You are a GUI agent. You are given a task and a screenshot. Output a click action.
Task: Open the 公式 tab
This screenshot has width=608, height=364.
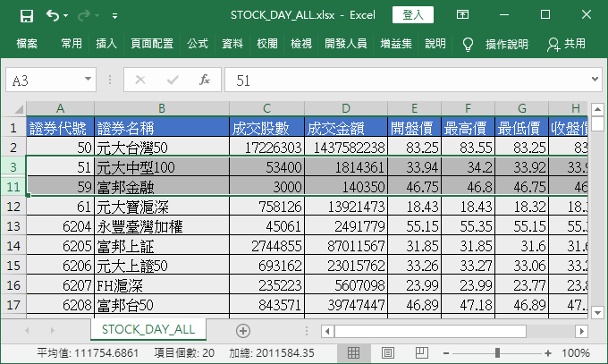[x=198, y=44]
